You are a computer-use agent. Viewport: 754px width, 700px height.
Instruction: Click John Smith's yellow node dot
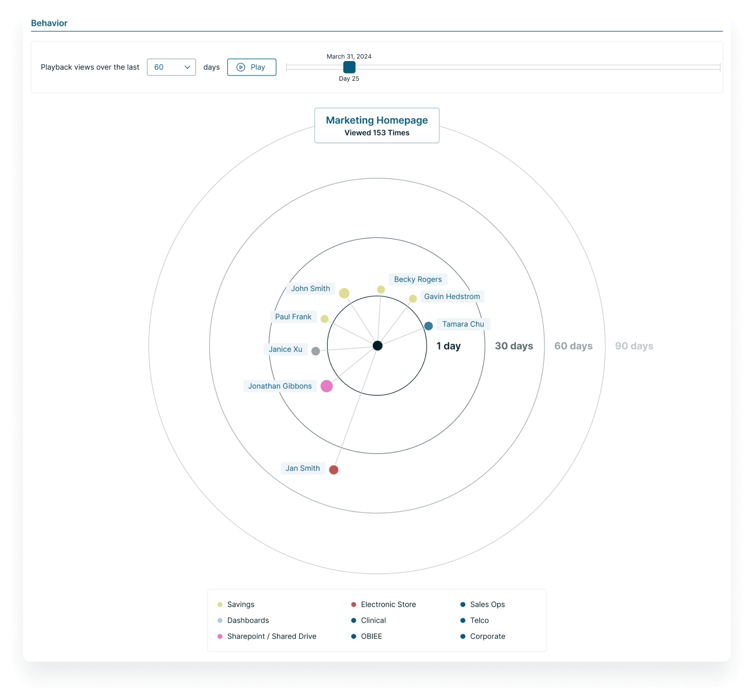click(x=344, y=293)
